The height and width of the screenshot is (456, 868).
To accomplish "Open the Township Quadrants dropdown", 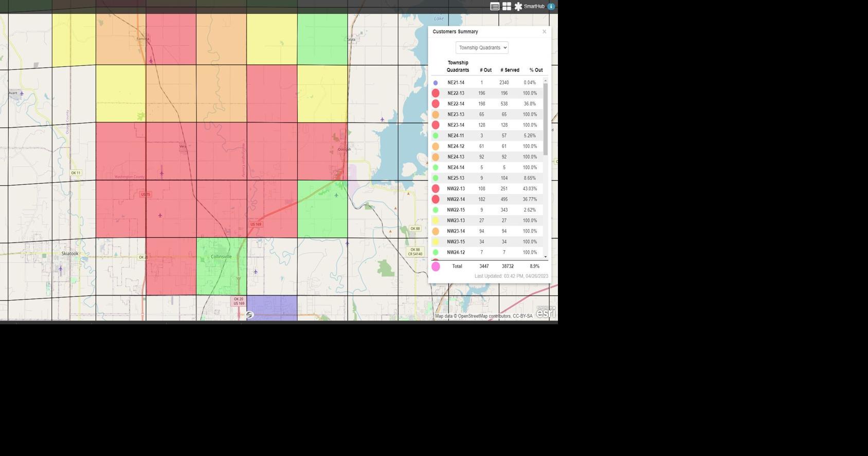I will [x=481, y=48].
